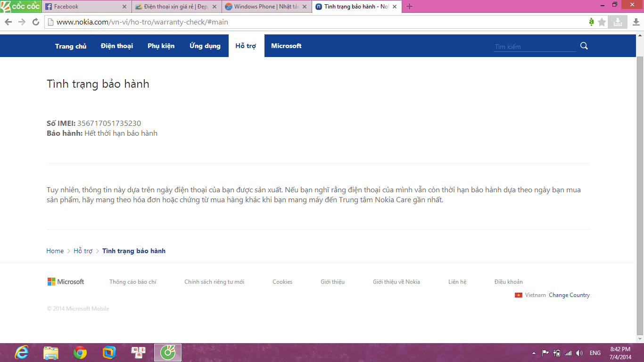Click the Cốc Cốc browser logo button
644x362 pixels.
pyautogui.click(x=21, y=6)
